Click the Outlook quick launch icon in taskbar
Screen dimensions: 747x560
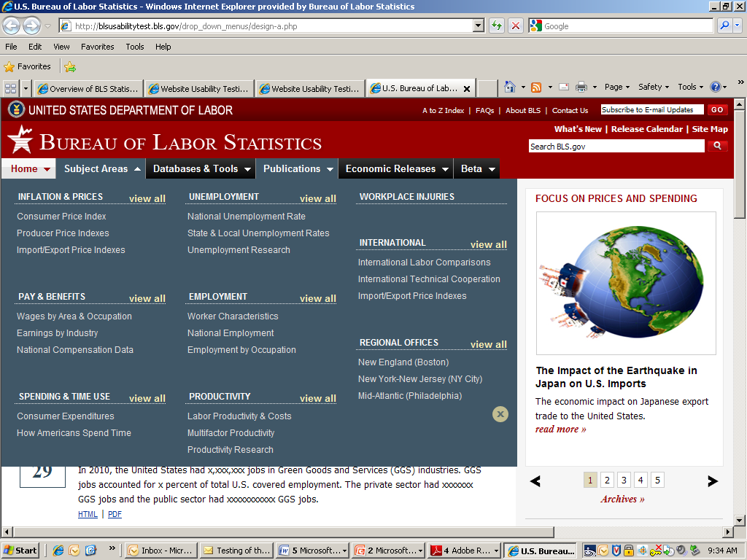click(74, 551)
